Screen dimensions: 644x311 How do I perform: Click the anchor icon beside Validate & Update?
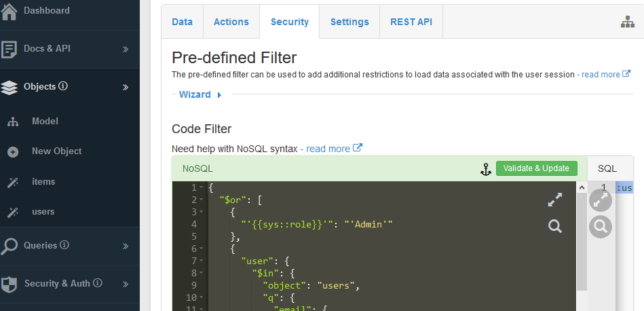(485, 169)
